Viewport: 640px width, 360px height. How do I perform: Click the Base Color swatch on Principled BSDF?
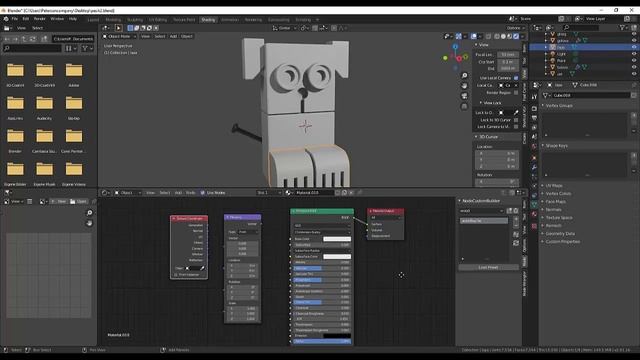point(337,239)
